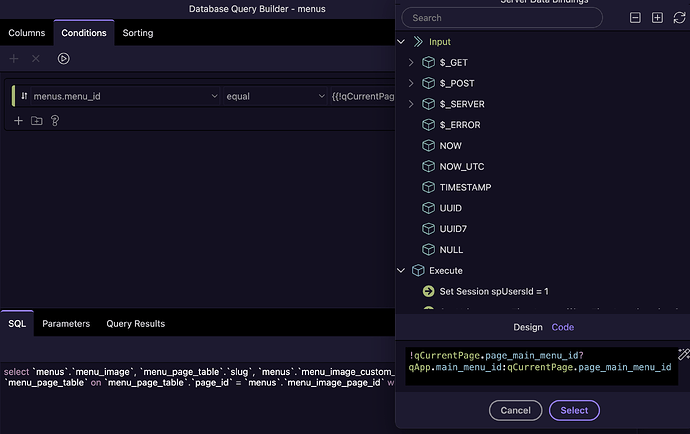
Task: Click the add condition plus icon below menus.menu_id
Action: pos(18,121)
